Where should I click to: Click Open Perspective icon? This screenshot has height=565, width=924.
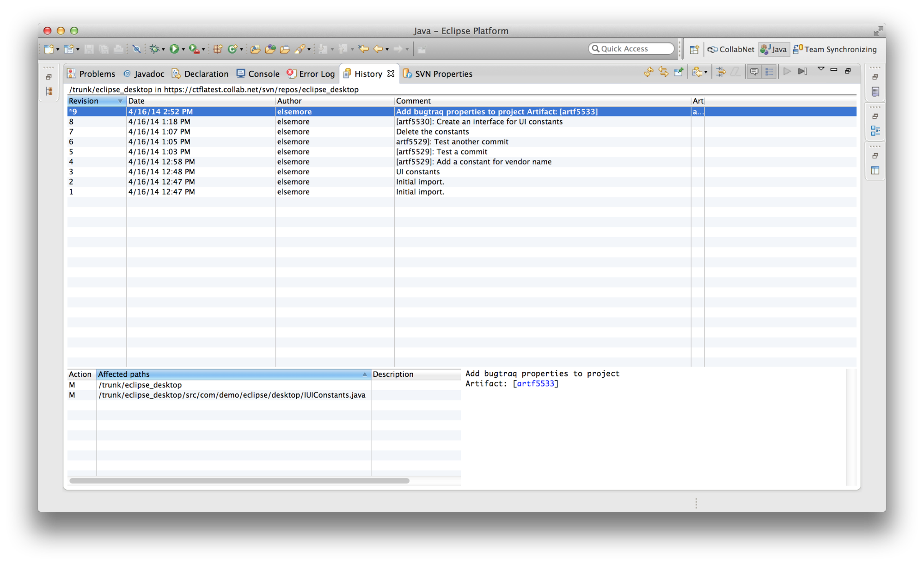(x=694, y=49)
